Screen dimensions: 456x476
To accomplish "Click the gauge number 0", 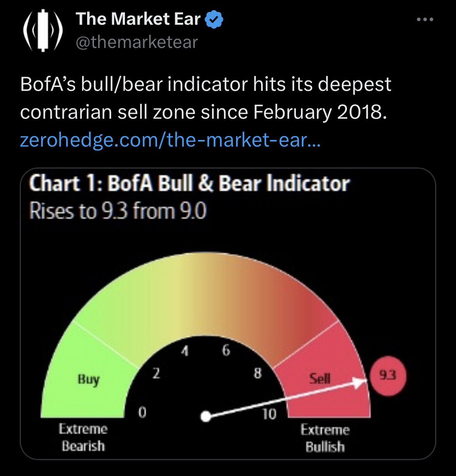I will pyautogui.click(x=142, y=413).
